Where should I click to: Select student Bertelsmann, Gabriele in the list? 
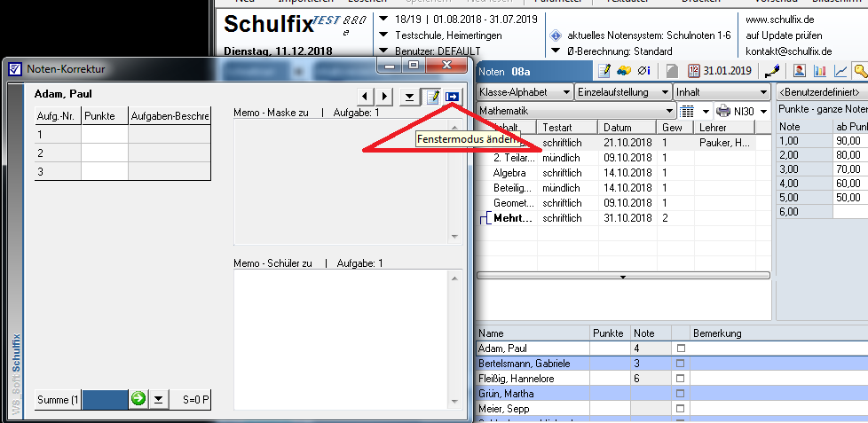pos(533,364)
